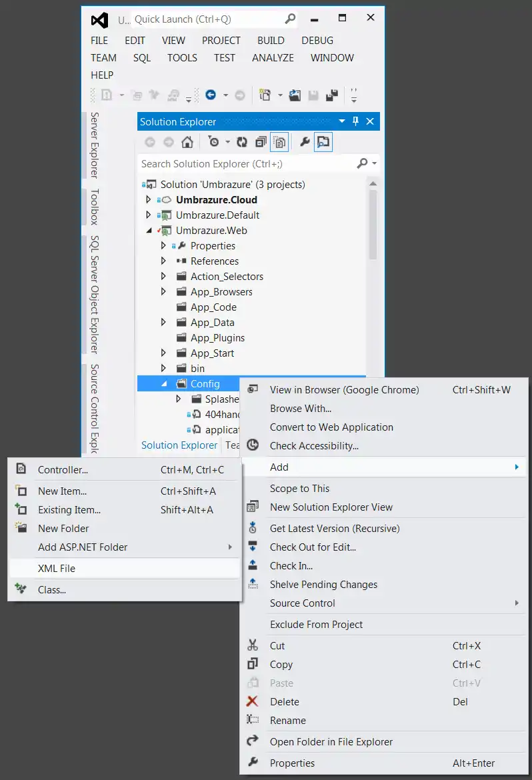The height and width of the screenshot is (780, 532).
Task: Click the Pending Changes Filter clock icon
Action: (213, 142)
